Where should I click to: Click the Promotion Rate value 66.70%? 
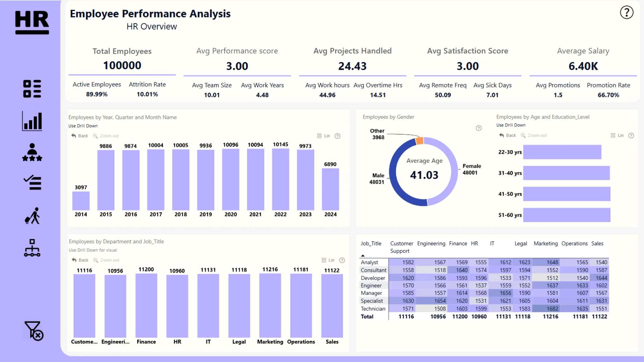click(x=608, y=95)
